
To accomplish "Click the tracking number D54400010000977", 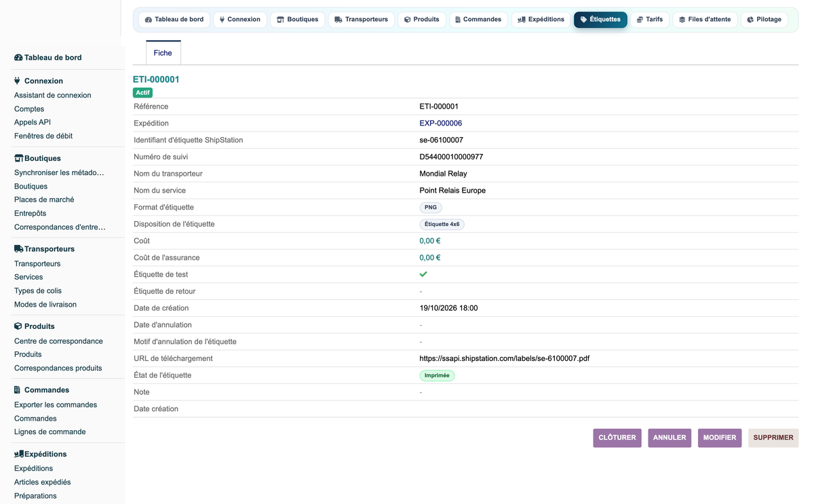I will pos(452,157).
